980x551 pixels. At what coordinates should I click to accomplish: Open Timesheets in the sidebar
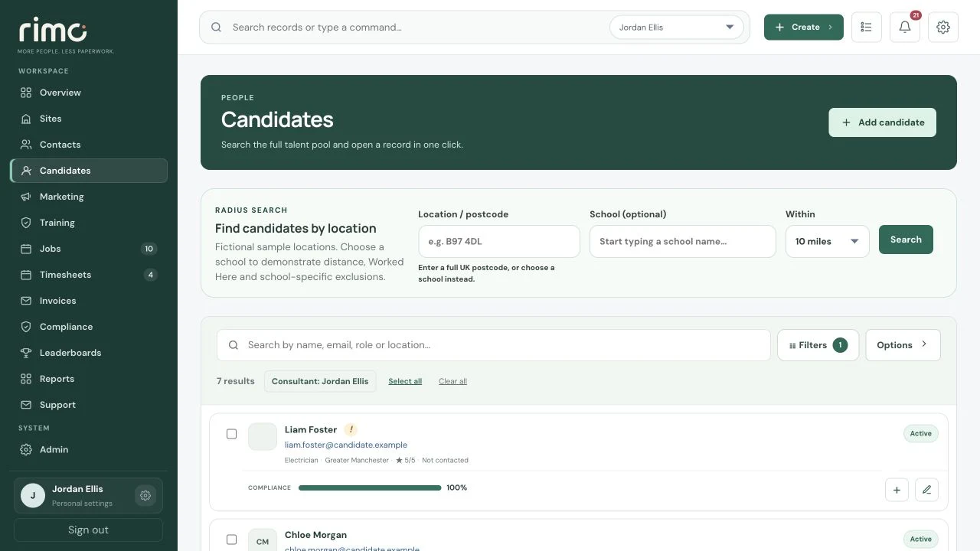click(89, 275)
